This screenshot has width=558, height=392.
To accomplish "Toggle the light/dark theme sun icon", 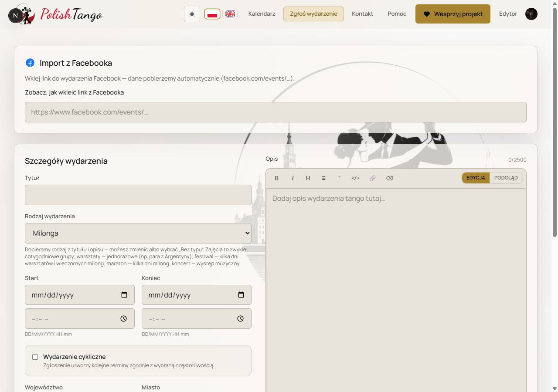I will click(x=192, y=14).
